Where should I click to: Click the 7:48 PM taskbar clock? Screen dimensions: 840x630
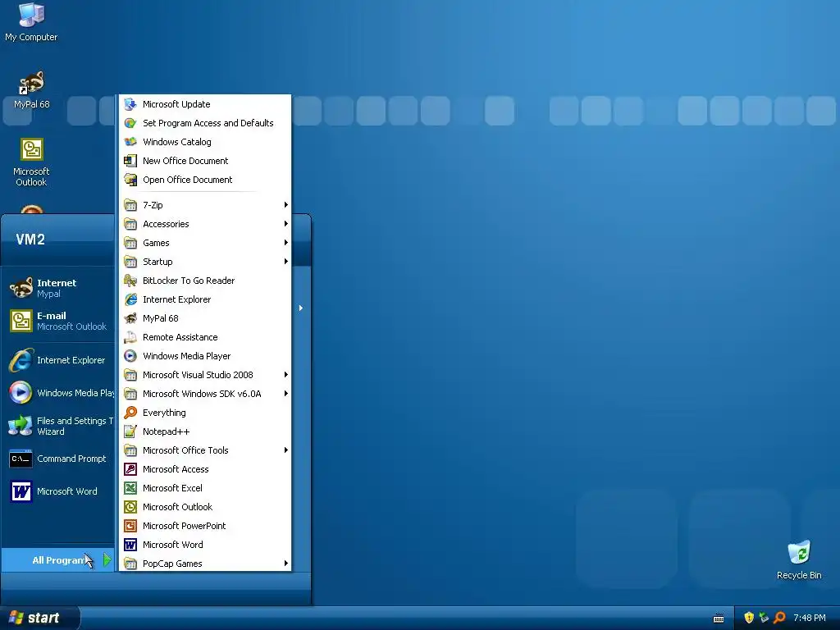pos(810,618)
